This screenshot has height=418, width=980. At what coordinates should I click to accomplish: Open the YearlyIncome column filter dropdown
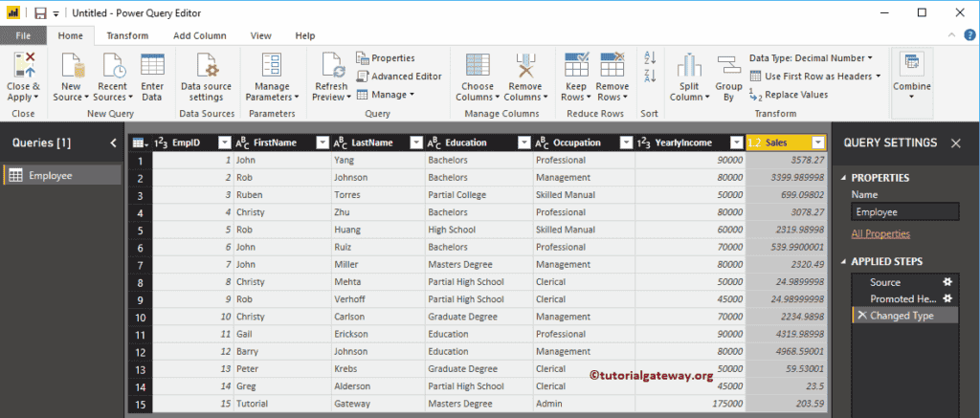click(737, 143)
